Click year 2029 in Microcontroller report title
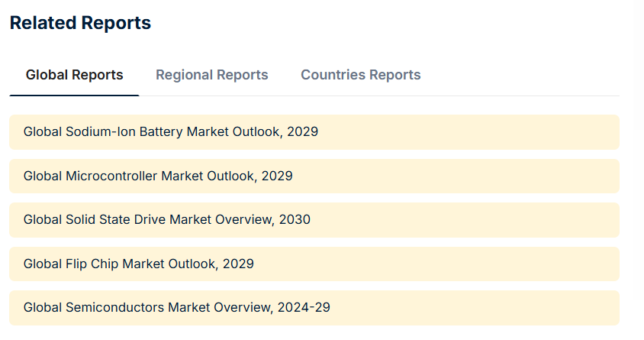 point(277,176)
